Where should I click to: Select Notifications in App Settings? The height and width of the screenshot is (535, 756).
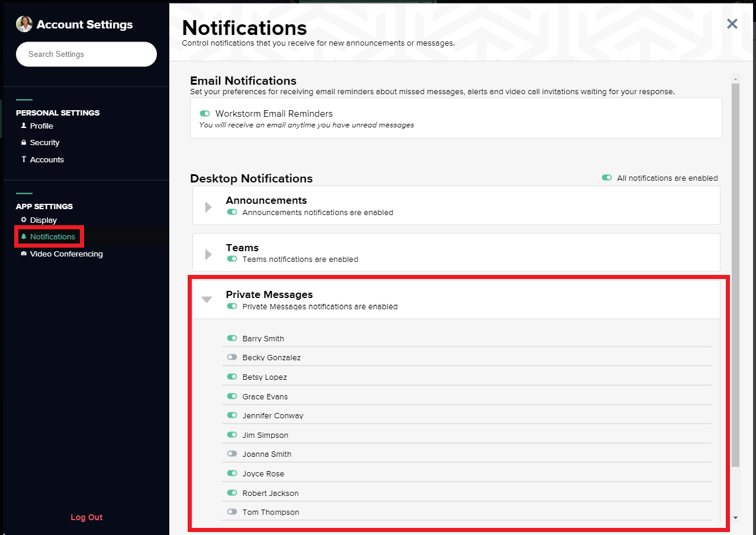tap(53, 236)
